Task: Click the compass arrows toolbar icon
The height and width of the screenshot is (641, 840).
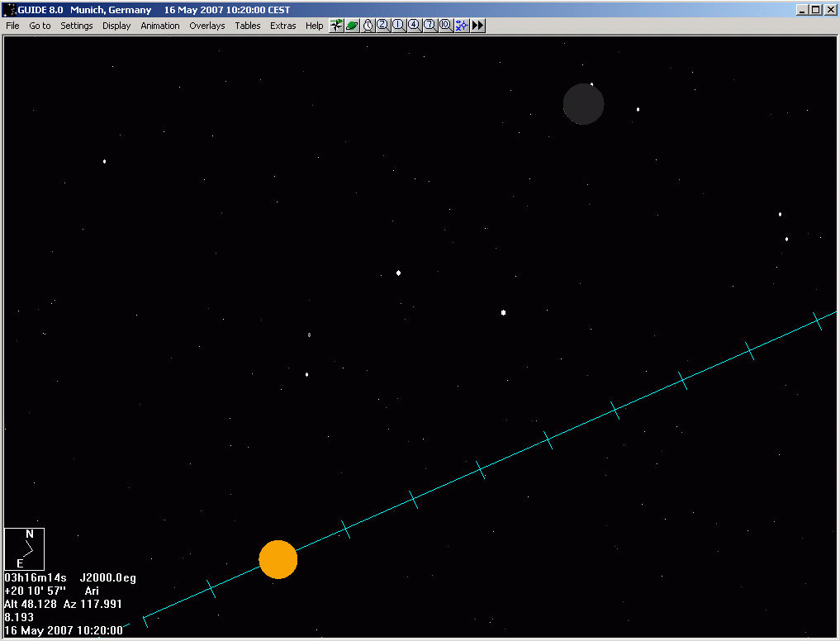Action: click(x=336, y=26)
